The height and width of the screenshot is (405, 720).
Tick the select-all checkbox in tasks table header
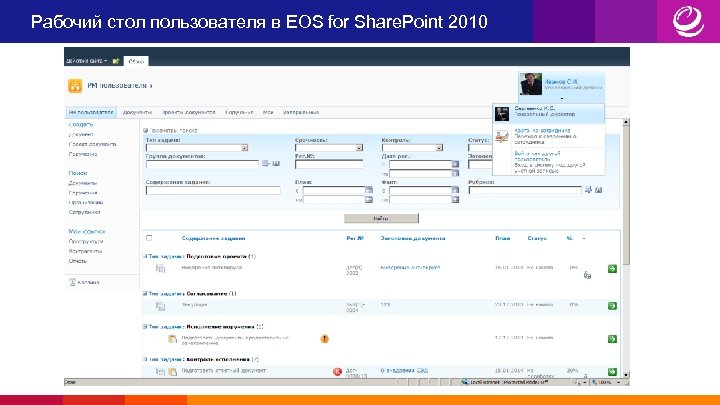[x=149, y=238]
